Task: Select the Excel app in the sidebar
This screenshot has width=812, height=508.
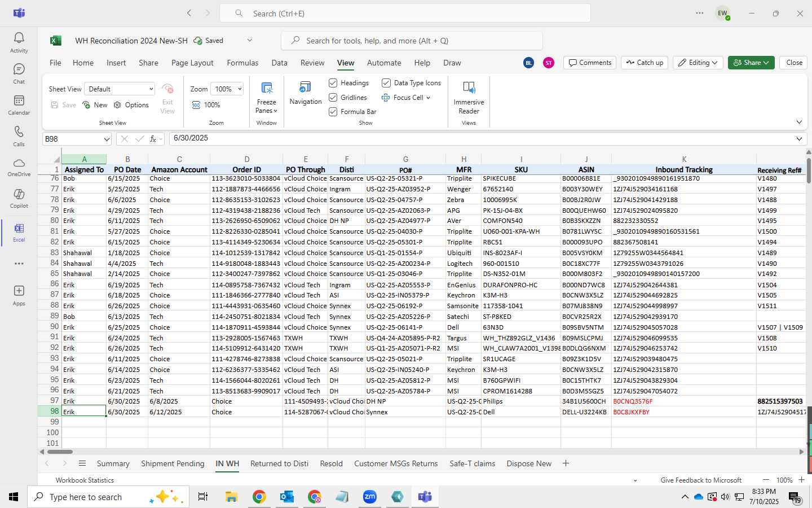Action: (x=19, y=231)
